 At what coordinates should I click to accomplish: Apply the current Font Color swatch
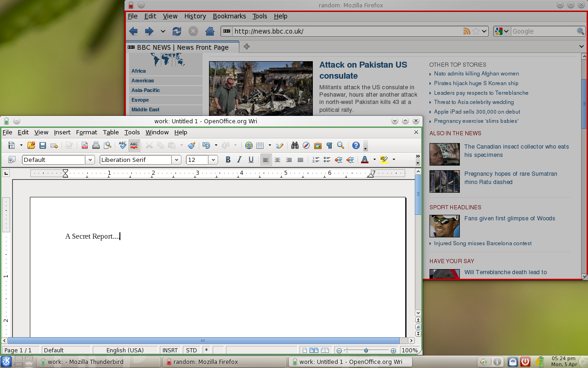[x=365, y=160]
